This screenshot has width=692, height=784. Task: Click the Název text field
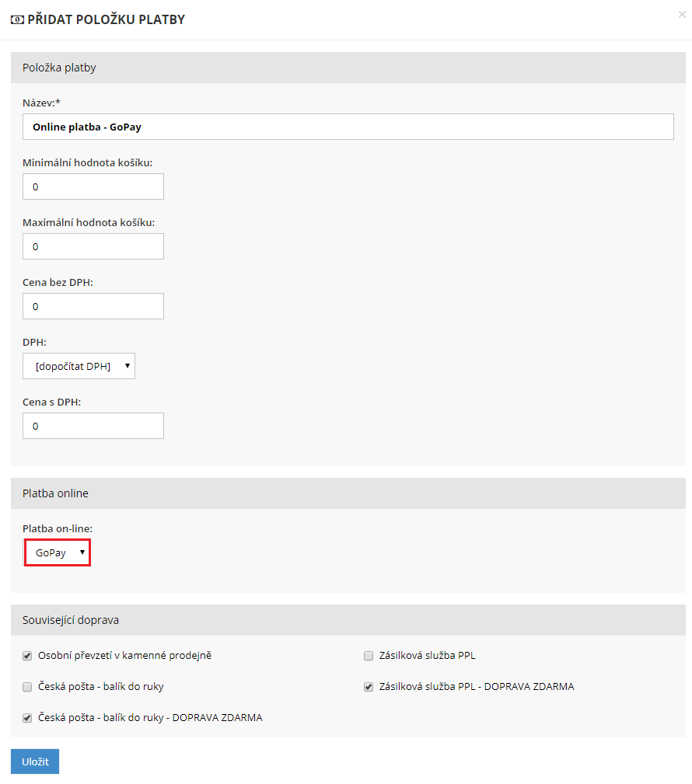pos(348,127)
